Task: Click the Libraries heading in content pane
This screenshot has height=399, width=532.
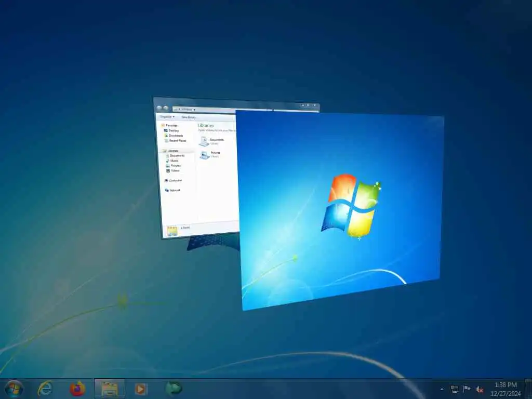Action: pos(206,126)
